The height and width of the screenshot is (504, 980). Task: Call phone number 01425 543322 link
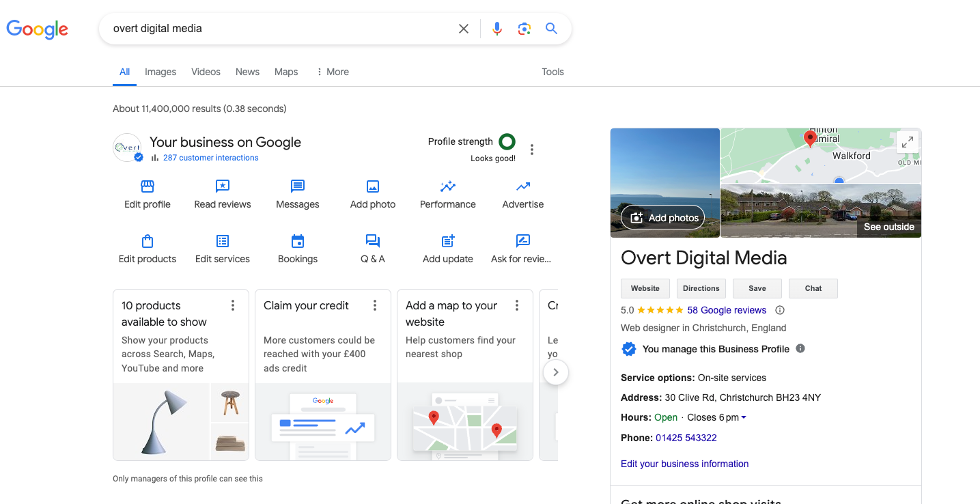pyautogui.click(x=686, y=438)
